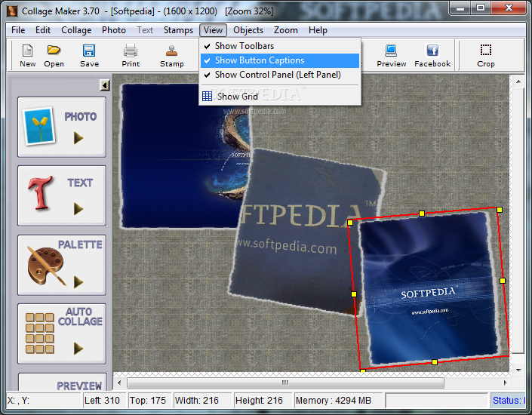Click the top-right yellow selection handle
Viewport: 532px width, 415px height.
click(x=500, y=210)
